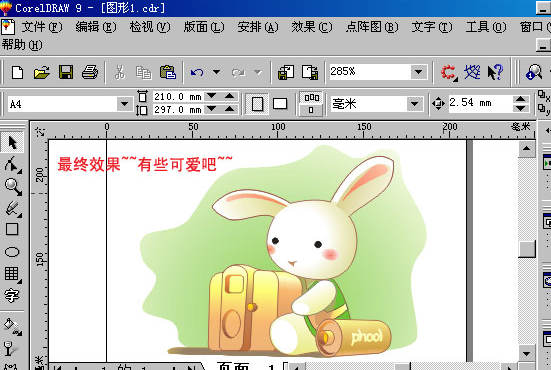Viewport: 551px width, 370px height.
Task: Select the Shape tool
Action: point(12,165)
